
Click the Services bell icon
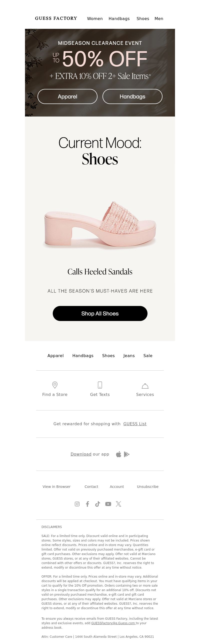(145, 386)
